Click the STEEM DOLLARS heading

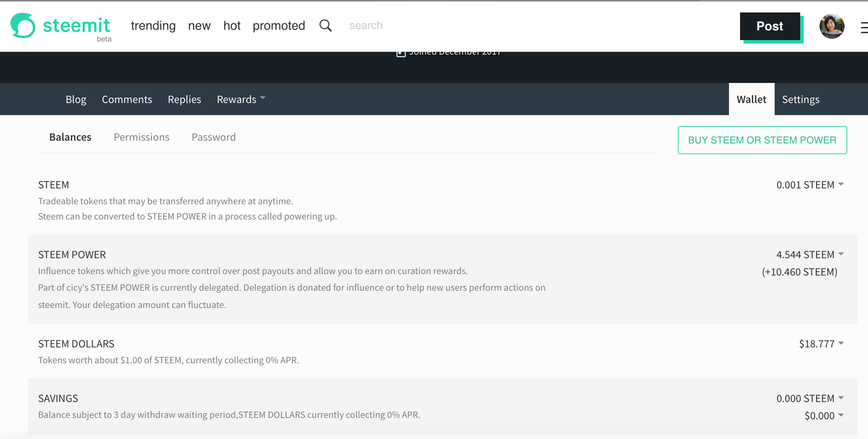(76, 344)
